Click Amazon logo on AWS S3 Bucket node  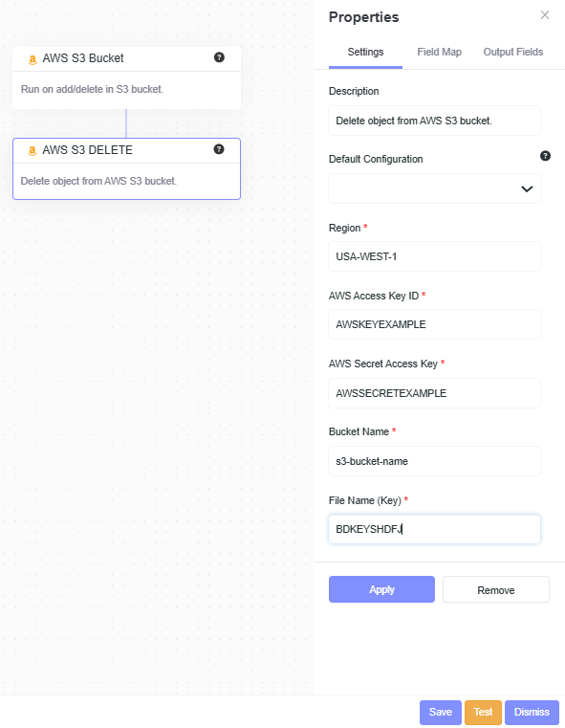tap(32, 59)
